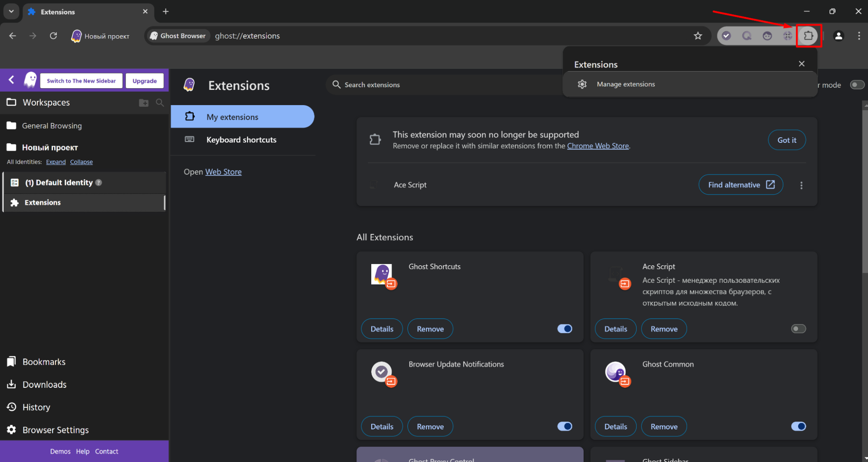
Task: Click the ghost-face extension toolbar icon
Action: tap(767, 36)
